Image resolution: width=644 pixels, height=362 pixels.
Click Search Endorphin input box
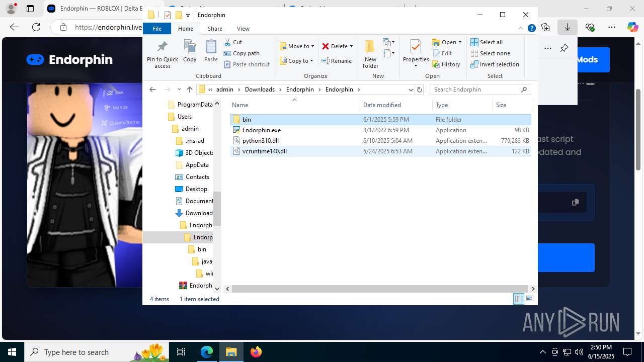[x=480, y=89]
